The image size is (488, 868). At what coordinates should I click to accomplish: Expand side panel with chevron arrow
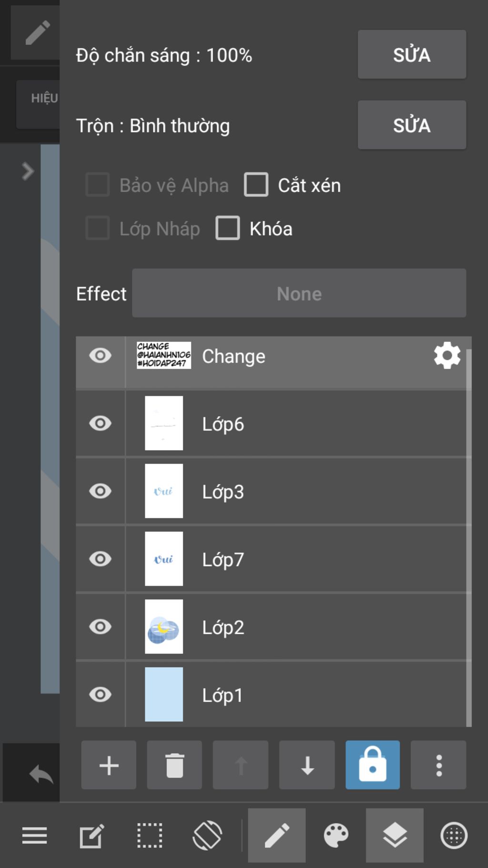[x=28, y=171]
